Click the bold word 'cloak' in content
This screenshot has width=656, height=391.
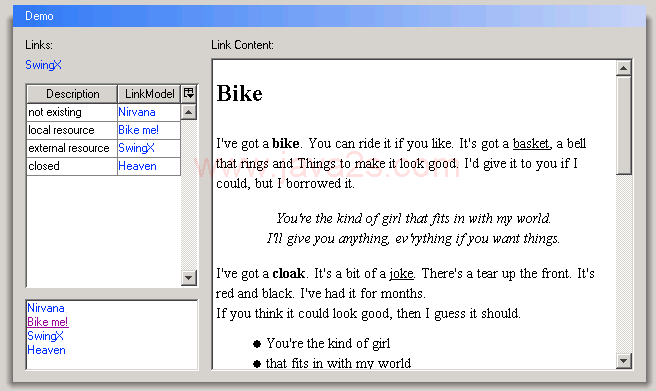[289, 273]
